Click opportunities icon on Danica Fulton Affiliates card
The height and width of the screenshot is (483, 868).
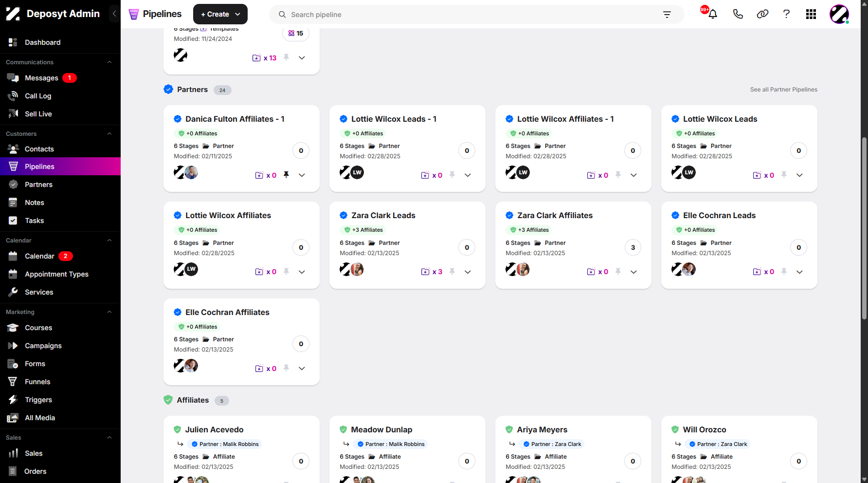(x=259, y=175)
